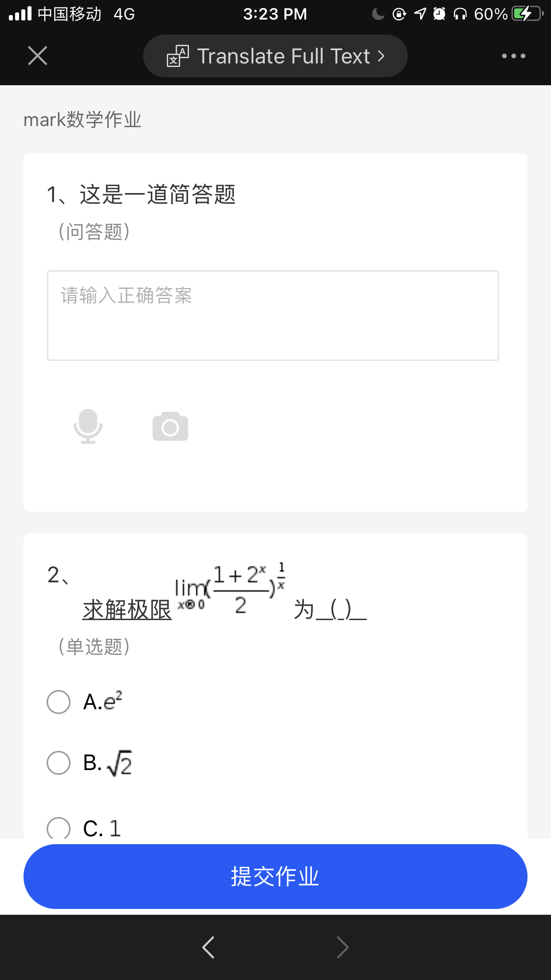Image resolution: width=551 pixels, height=980 pixels.
Task: Select option B square root of 2
Action: [59, 763]
